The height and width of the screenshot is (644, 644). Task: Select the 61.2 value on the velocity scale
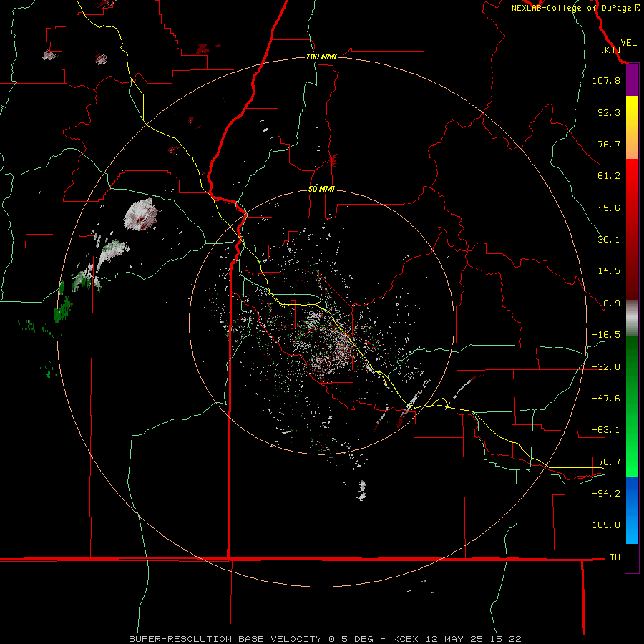click(609, 176)
